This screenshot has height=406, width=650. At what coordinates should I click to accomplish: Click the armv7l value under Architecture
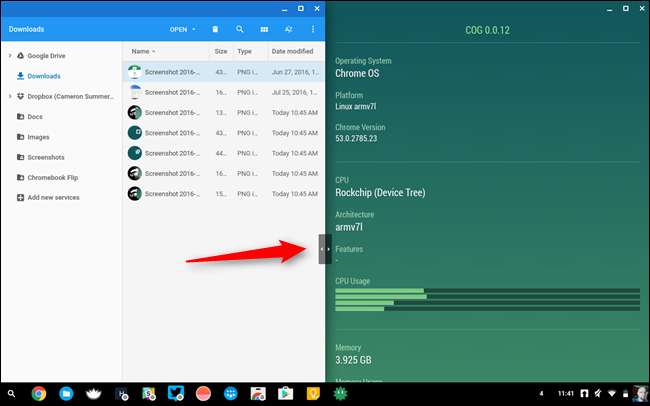tap(349, 227)
